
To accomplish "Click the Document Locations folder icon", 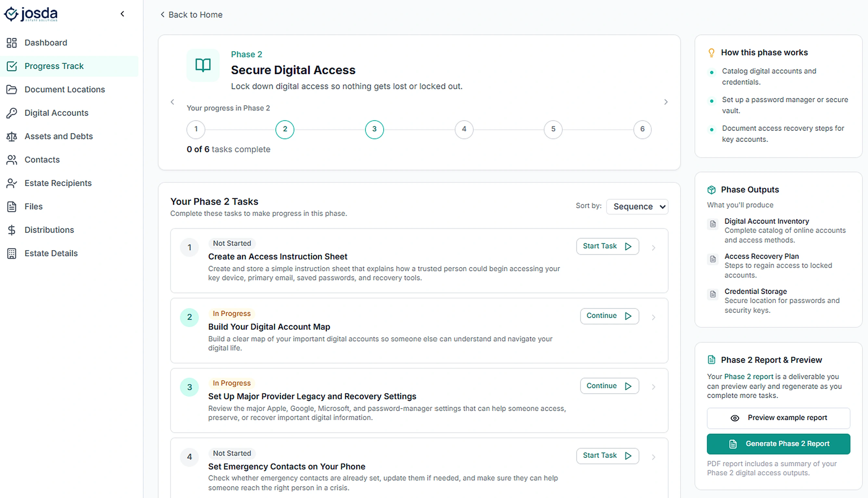I will click(12, 89).
